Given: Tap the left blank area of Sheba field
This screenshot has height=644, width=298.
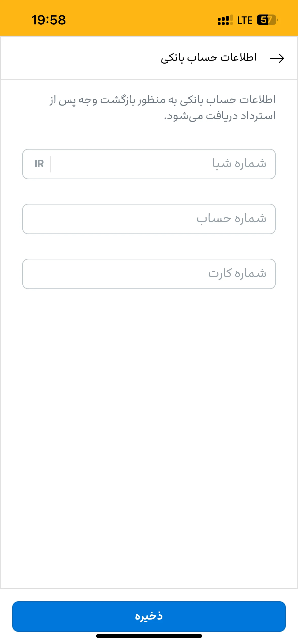Looking at the screenshot, I should click(127, 164).
